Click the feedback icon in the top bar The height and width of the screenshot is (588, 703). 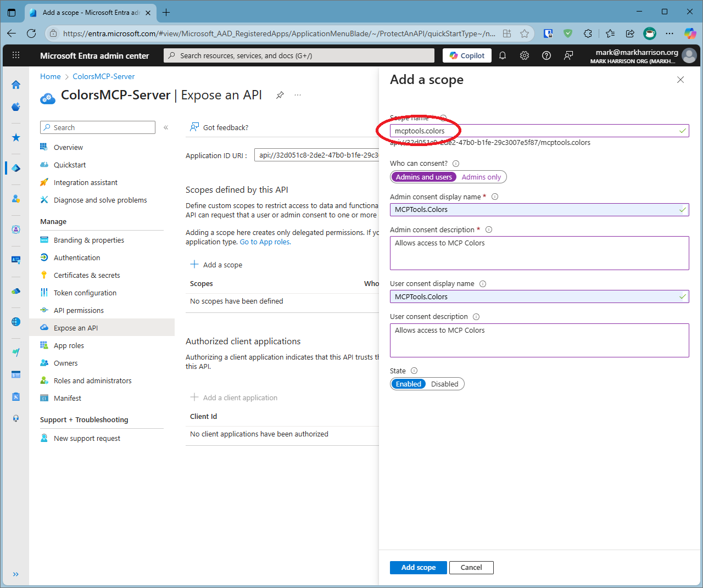pyautogui.click(x=568, y=55)
